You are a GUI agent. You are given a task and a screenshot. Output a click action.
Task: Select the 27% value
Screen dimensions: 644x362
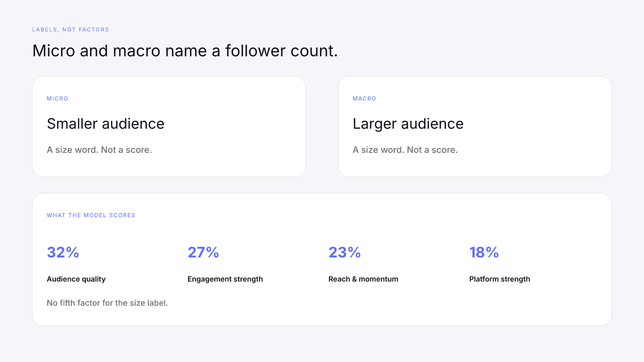[x=203, y=252]
